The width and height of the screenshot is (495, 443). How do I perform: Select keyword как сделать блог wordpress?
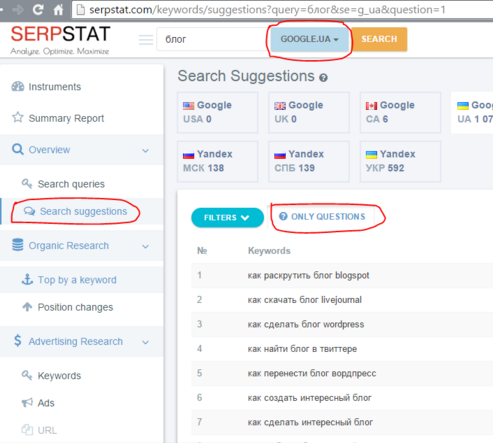coord(306,324)
